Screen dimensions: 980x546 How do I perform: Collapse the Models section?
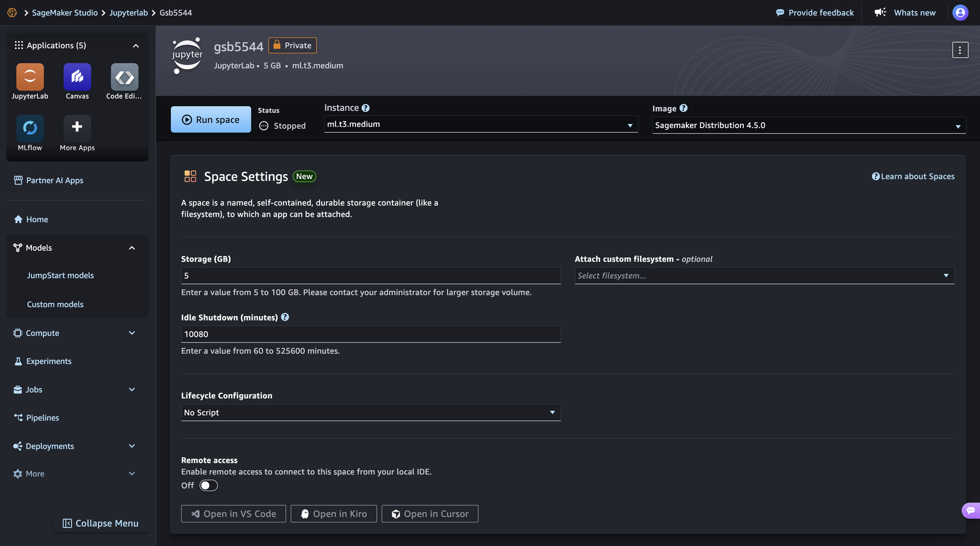[x=132, y=248]
